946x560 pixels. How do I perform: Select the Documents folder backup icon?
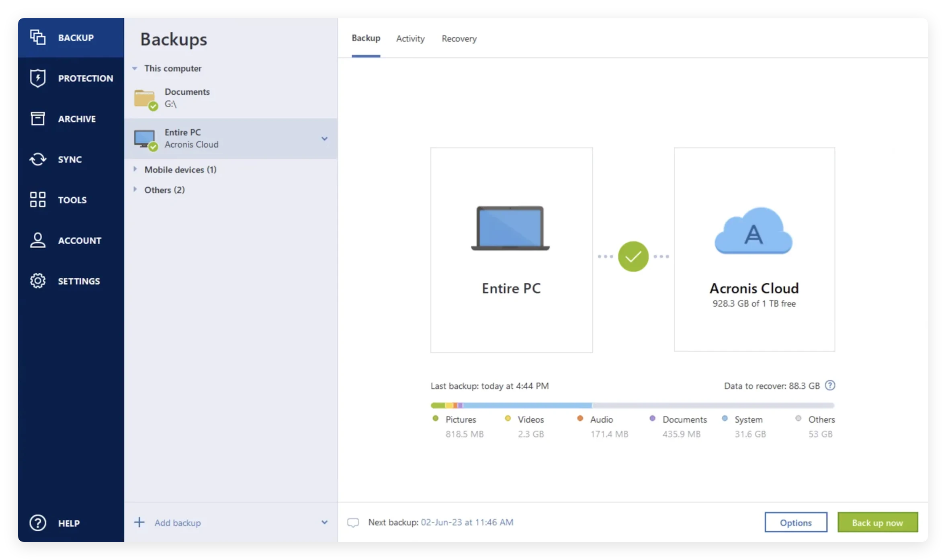pyautogui.click(x=145, y=99)
